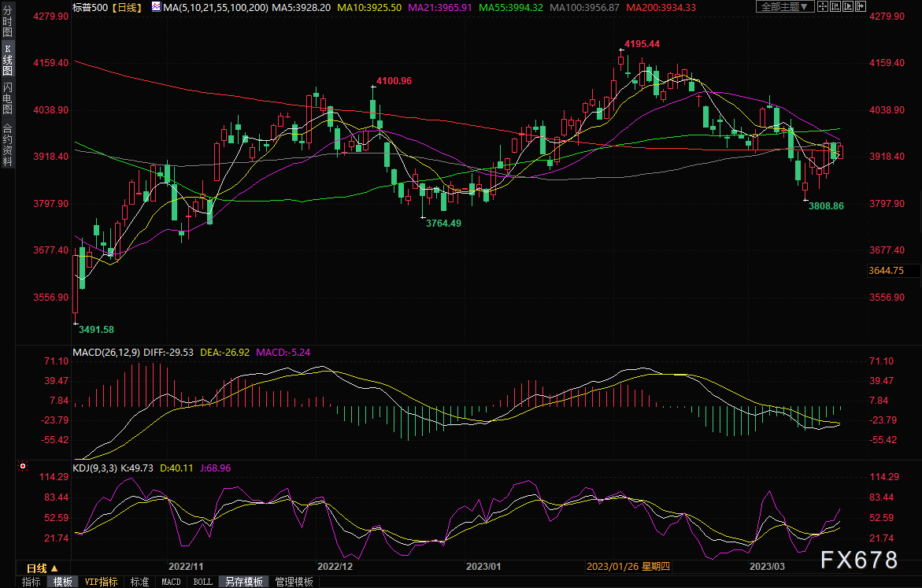922x588 pixels.
Task: Click the DEA:-26.92 value
Action: tap(224, 352)
